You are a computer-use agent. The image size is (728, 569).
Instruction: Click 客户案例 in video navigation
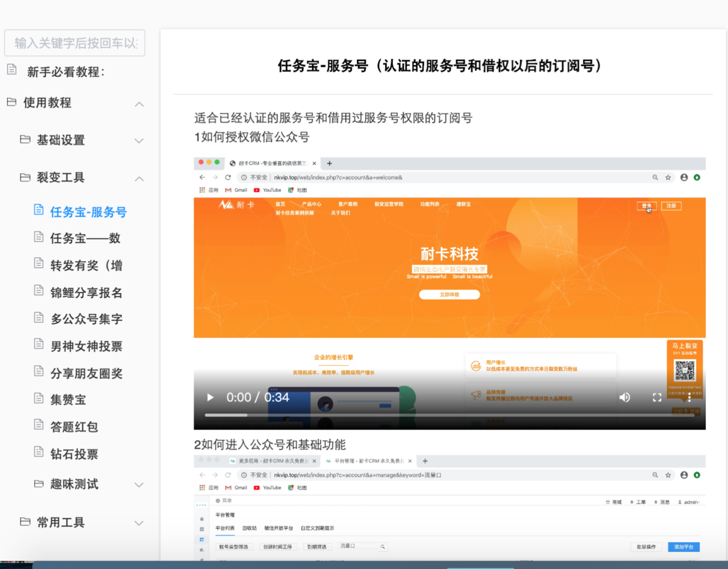coord(348,204)
